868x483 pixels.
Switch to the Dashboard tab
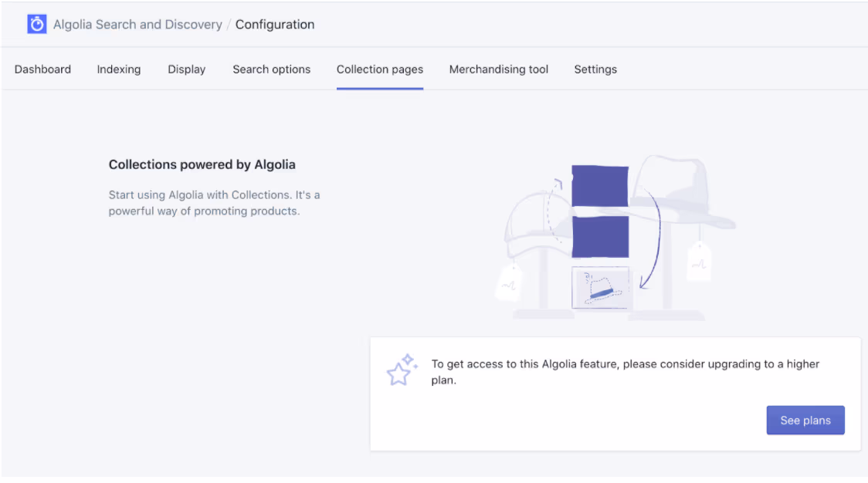42,69
